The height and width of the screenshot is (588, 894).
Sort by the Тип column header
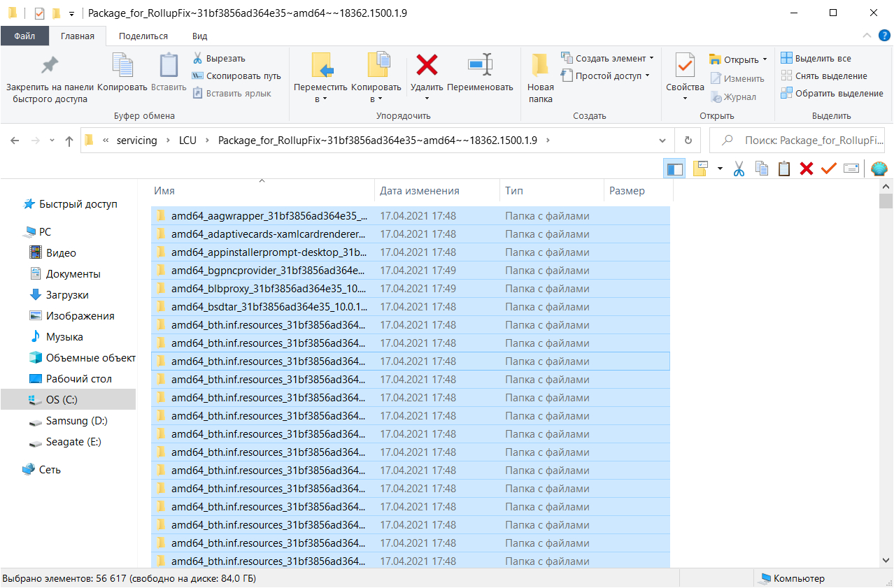(x=552, y=191)
